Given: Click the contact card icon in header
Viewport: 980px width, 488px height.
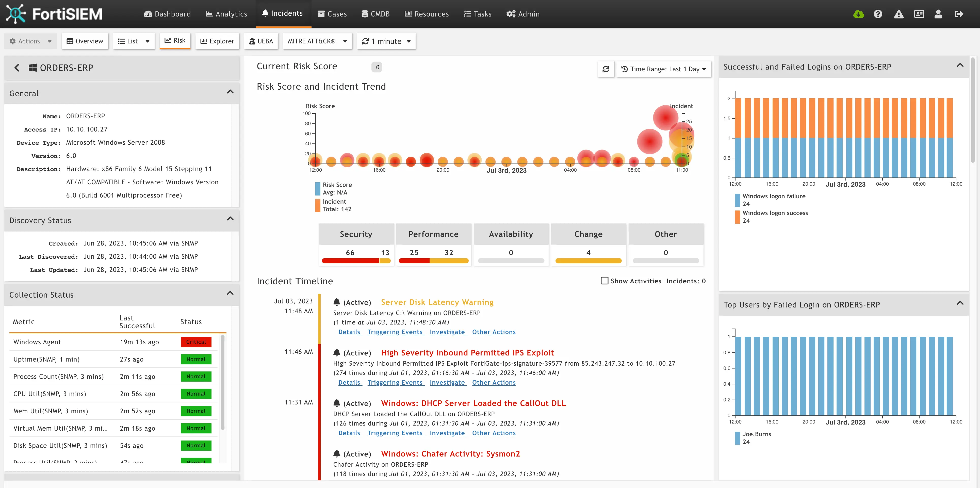Looking at the screenshot, I should pyautogui.click(x=919, y=14).
